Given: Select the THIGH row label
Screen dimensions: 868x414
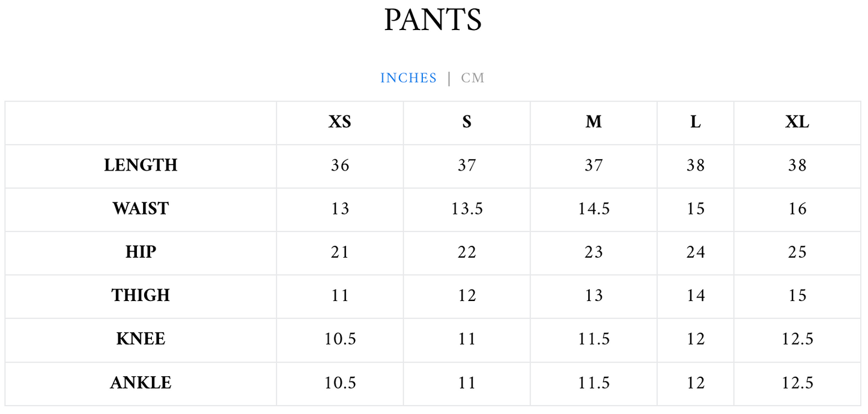Looking at the screenshot, I should (141, 295).
